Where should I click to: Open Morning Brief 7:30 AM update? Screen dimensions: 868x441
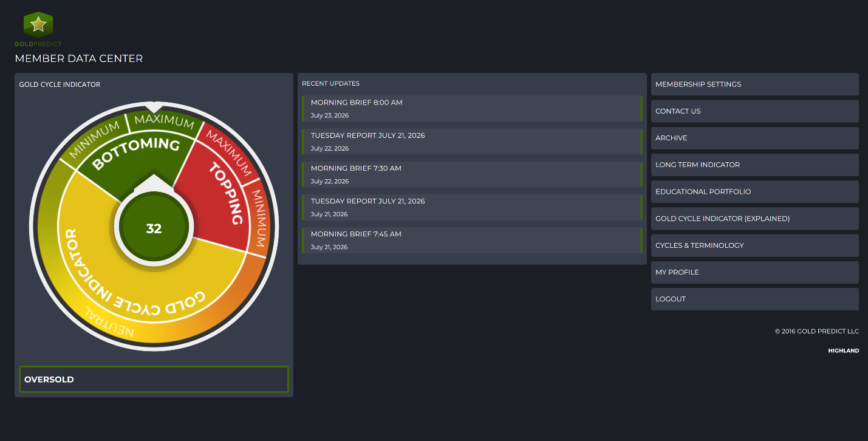(472, 174)
